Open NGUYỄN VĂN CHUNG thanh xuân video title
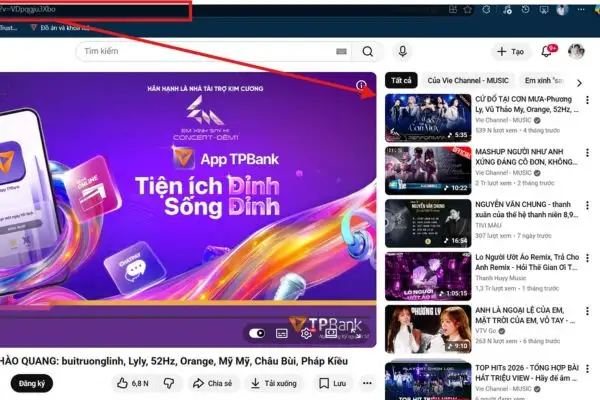 click(527, 209)
